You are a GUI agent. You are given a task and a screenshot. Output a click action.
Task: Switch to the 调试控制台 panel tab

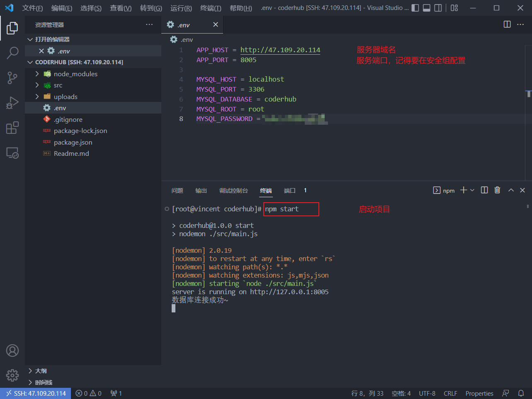coord(233,191)
